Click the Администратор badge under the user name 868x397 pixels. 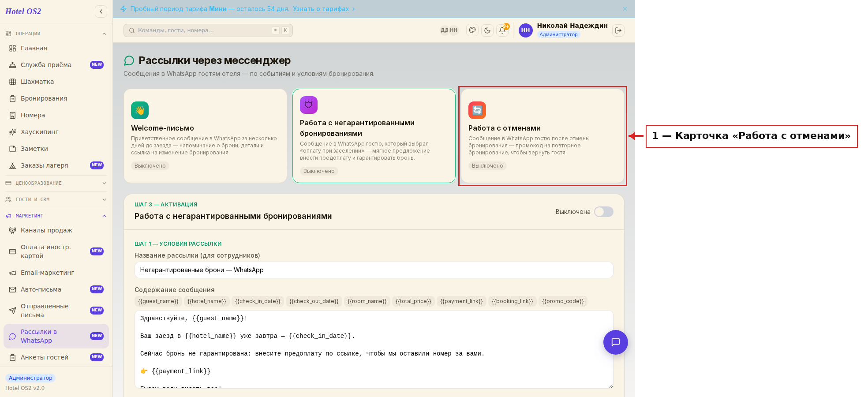click(558, 34)
